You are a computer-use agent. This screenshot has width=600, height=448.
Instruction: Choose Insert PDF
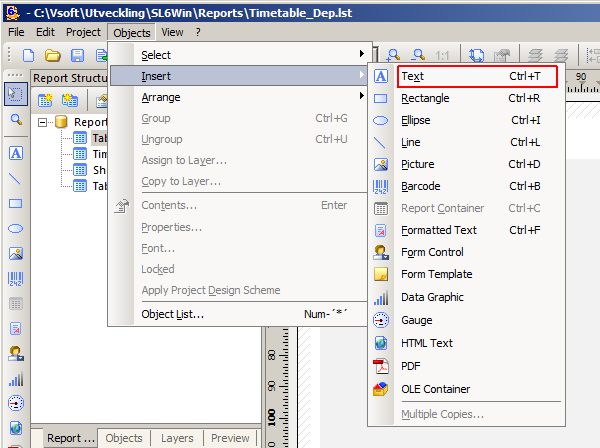[466, 366]
